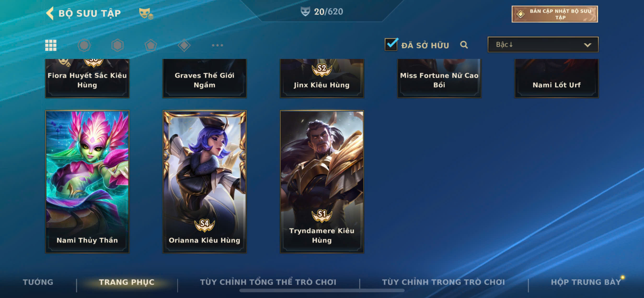Image resolution: width=644 pixels, height=298 pixels.
Task: Expand sort options via dropdown chevron
Action: point(587,45)
